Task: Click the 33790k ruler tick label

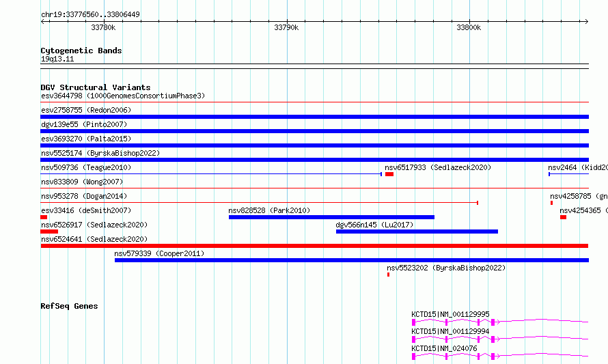Action: coord(286,27)
